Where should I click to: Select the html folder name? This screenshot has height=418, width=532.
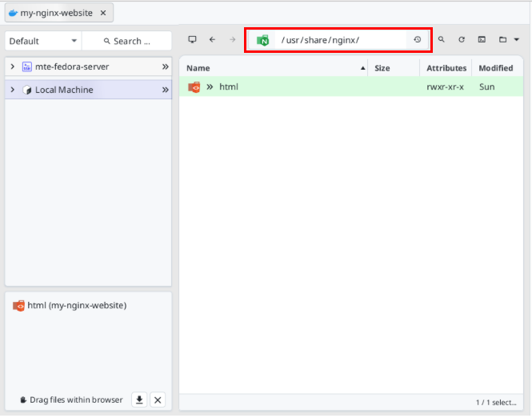[x=229, y=87]
